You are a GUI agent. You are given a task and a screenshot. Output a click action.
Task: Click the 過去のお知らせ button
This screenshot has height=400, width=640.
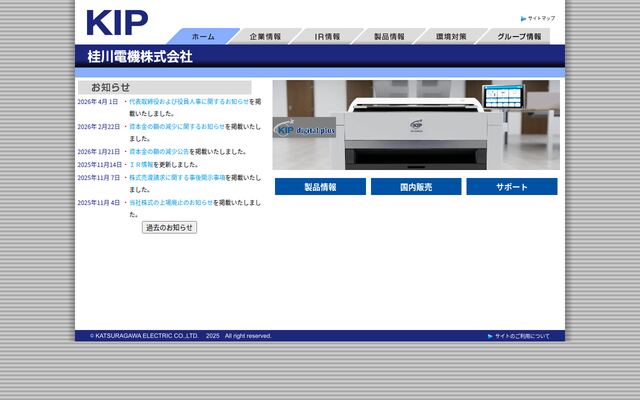pyautogui.click(x=169, y=228)
